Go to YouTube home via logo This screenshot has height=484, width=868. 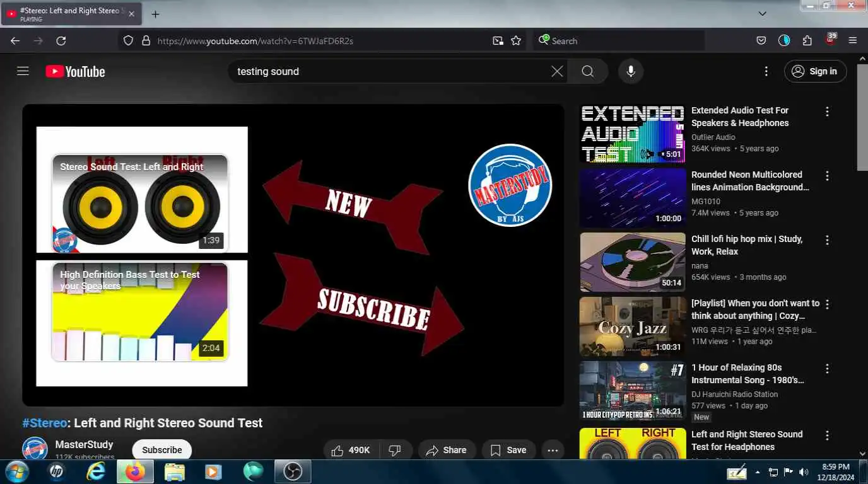point(75,72)
